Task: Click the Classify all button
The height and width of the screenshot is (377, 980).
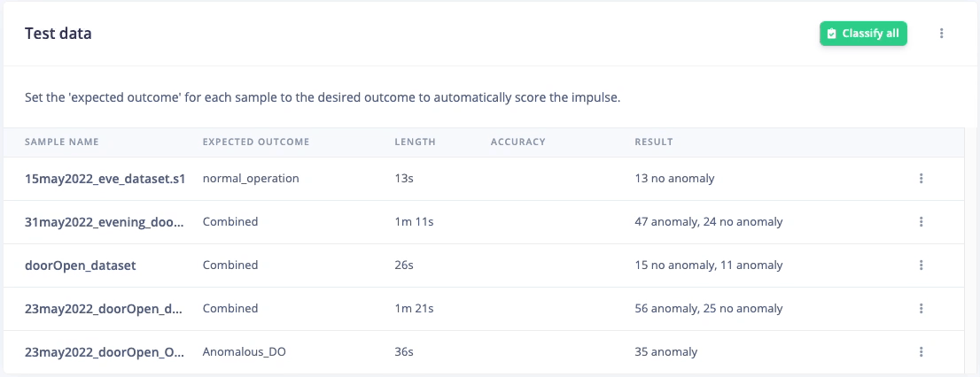Action: pos(863,34)
